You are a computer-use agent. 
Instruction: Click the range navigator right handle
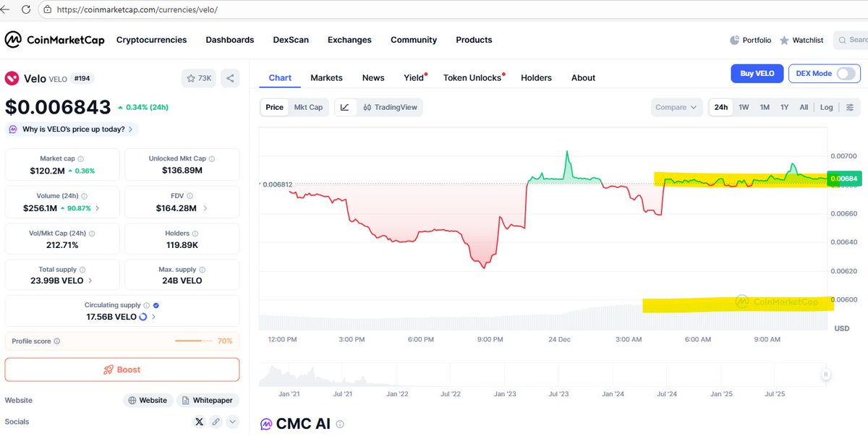pos(825,375)
